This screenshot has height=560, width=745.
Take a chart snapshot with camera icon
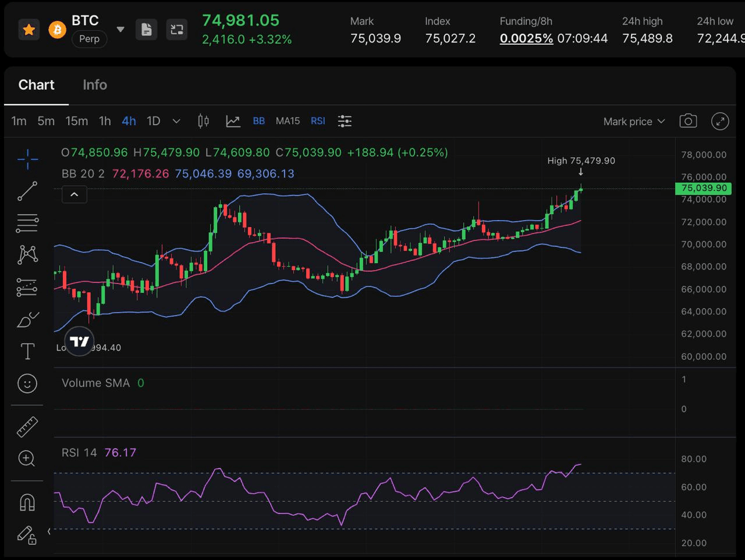[688, 121]
